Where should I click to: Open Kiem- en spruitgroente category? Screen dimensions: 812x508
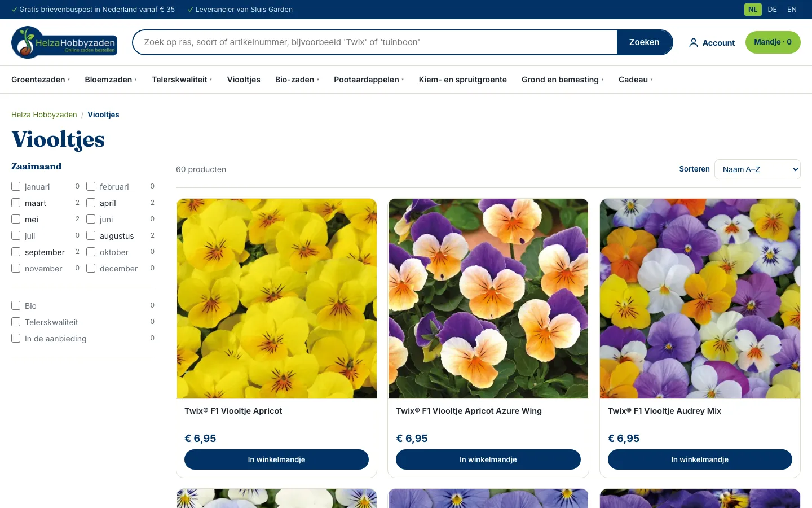pyautogui.click(x=463, y=80)
